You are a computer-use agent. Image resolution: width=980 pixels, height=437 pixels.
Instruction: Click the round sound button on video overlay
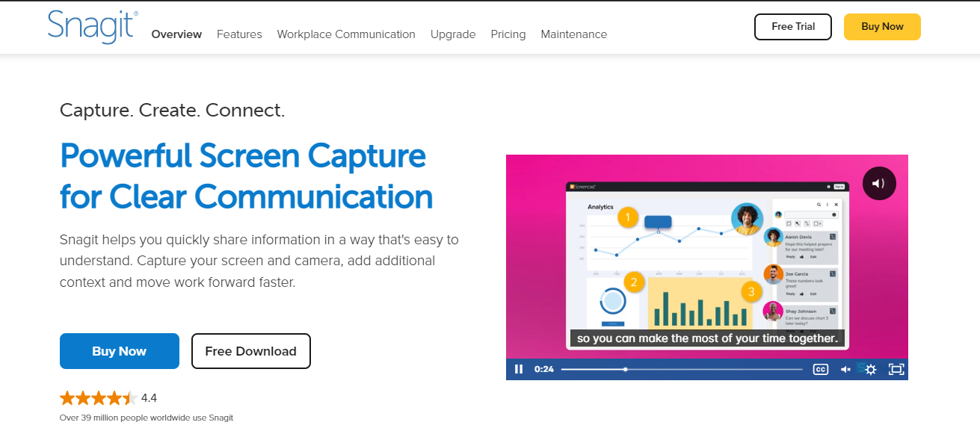pos(879,183)
